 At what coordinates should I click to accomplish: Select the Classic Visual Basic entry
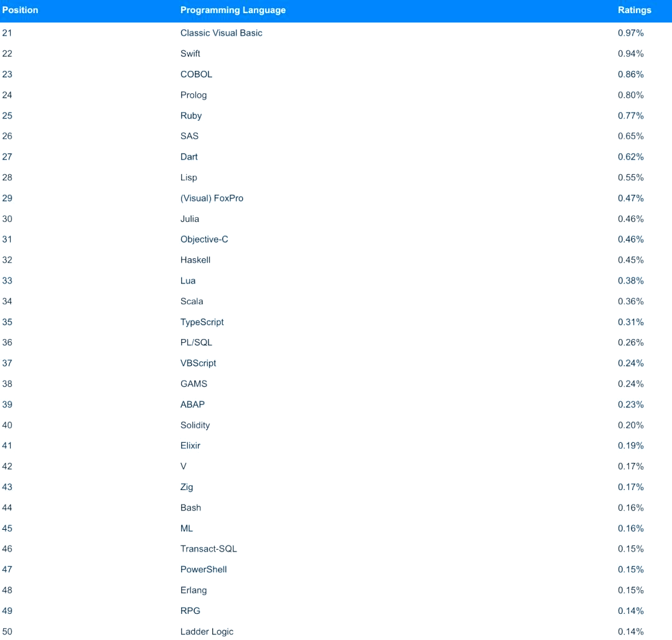click(221, 33)
